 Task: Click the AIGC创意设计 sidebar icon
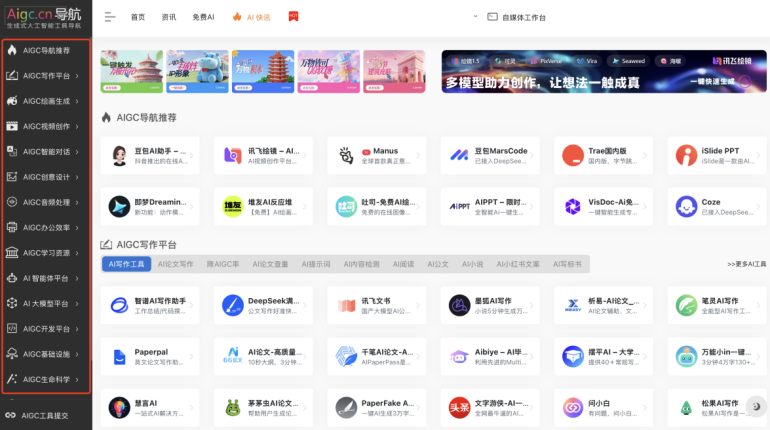(x=12, y=177)
